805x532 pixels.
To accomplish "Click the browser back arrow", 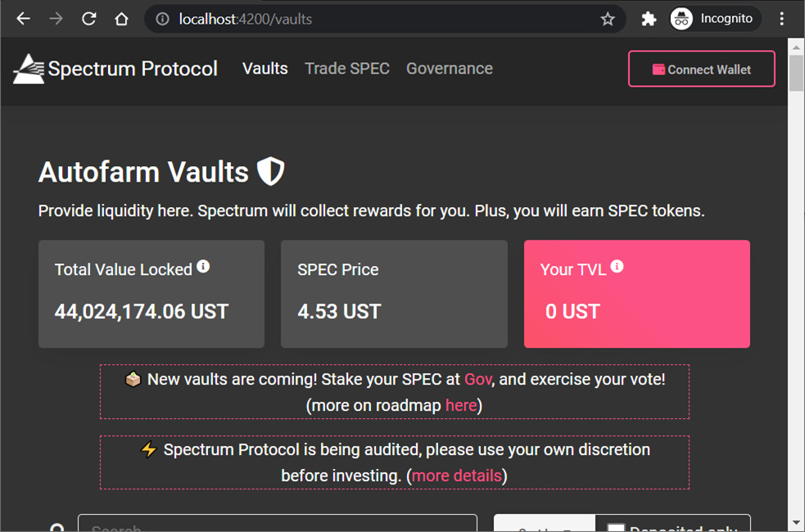I will [x=23, y=19].
